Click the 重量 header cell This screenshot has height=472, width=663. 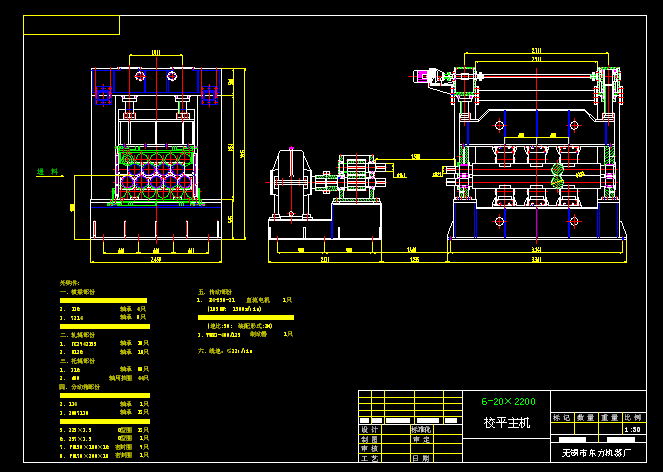[609, 417]
